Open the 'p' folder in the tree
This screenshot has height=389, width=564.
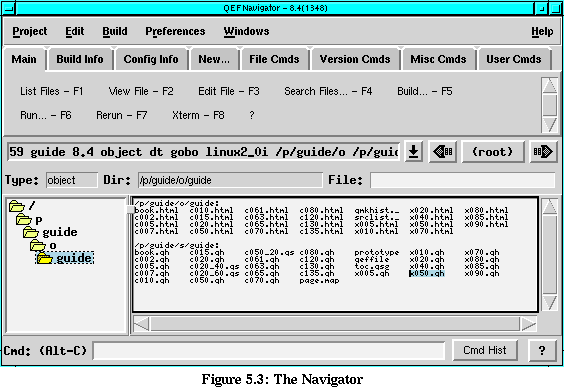[24, 220]
